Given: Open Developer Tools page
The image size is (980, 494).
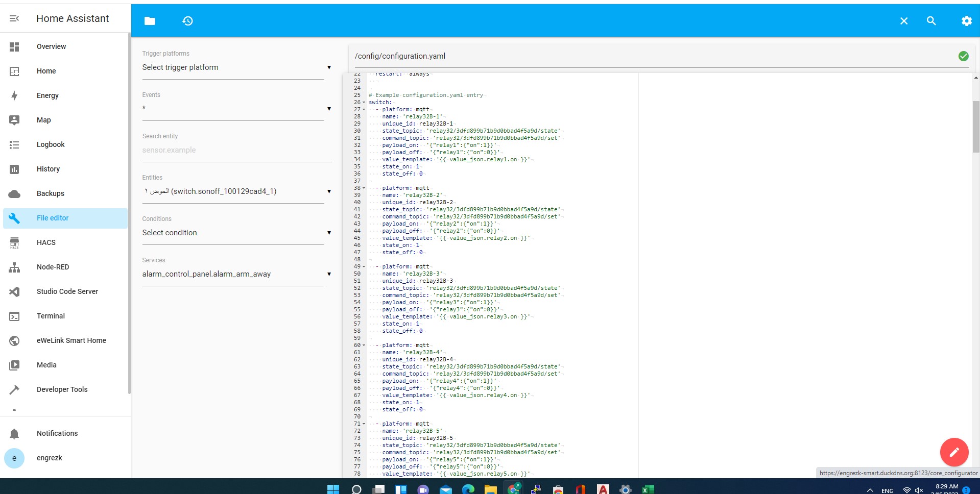Looking at the screenshot, I should point(62,389).
